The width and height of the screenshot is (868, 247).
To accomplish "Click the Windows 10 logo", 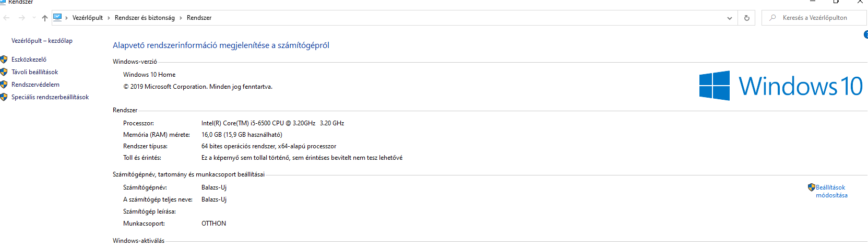I will point(781,86).
